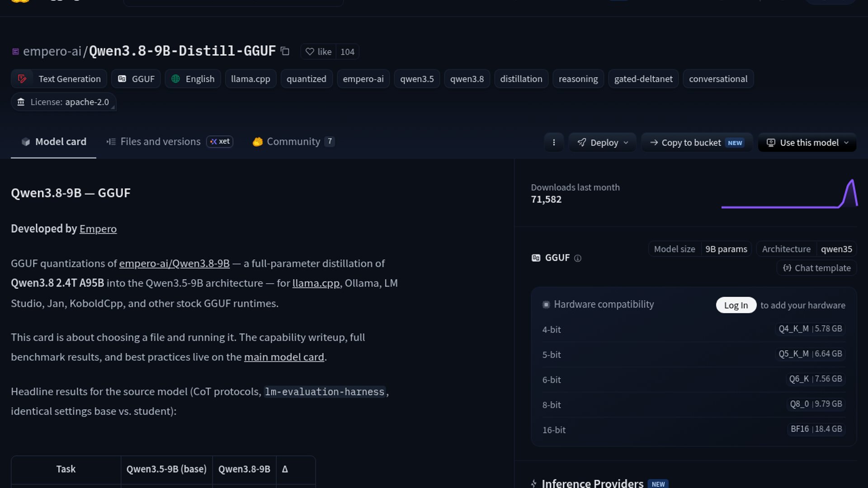Click the NEW badge beside Inference Providers
The width and height of the screenshot is (868, 488).
click(x=658, y=484)
